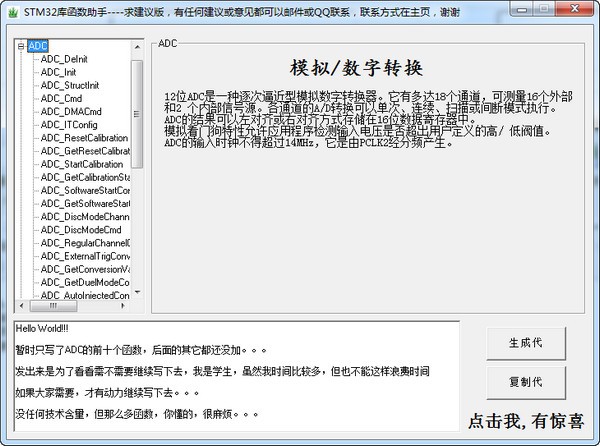The image size is (600, 446).
Task: Click the tree's scroll up arrow
Action: (x=137, y=47)
